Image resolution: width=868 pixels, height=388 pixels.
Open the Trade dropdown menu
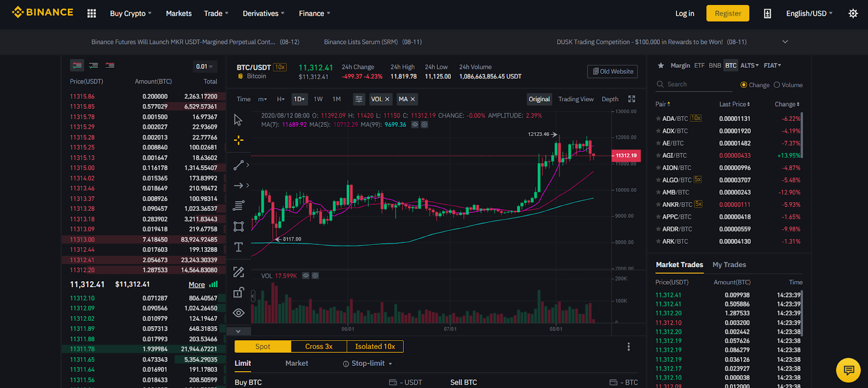pos(216,14)
